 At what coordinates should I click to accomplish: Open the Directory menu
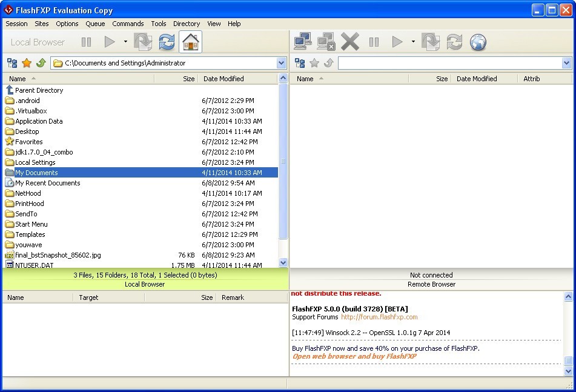click(187, 24)
